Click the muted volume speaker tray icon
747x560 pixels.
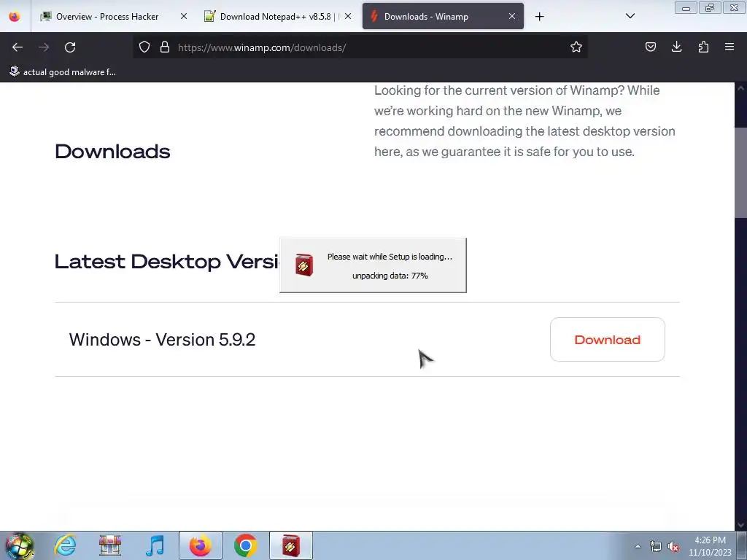point(673,546)
